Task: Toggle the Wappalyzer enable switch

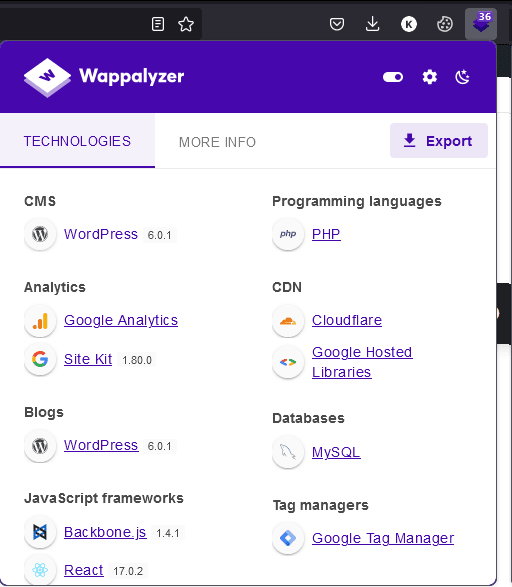Action: pos(393,77)
